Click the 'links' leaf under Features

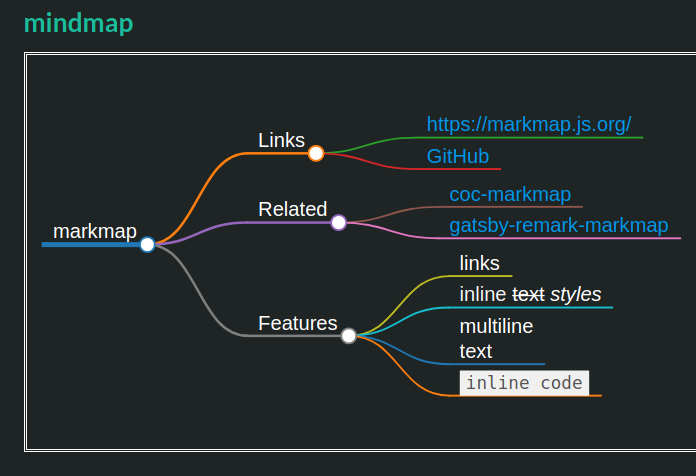tap(479, 262)
